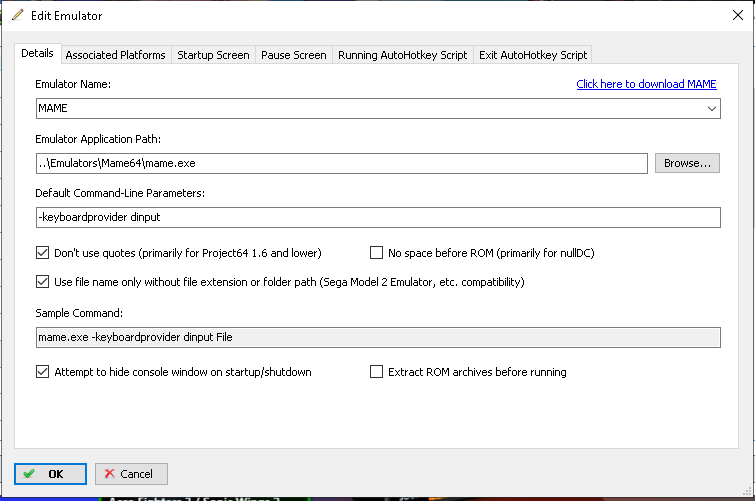Open the Running AutoHotkey Script tab
Image resolution: width=755 pixels, height=501 pixels.
(403, 55)
